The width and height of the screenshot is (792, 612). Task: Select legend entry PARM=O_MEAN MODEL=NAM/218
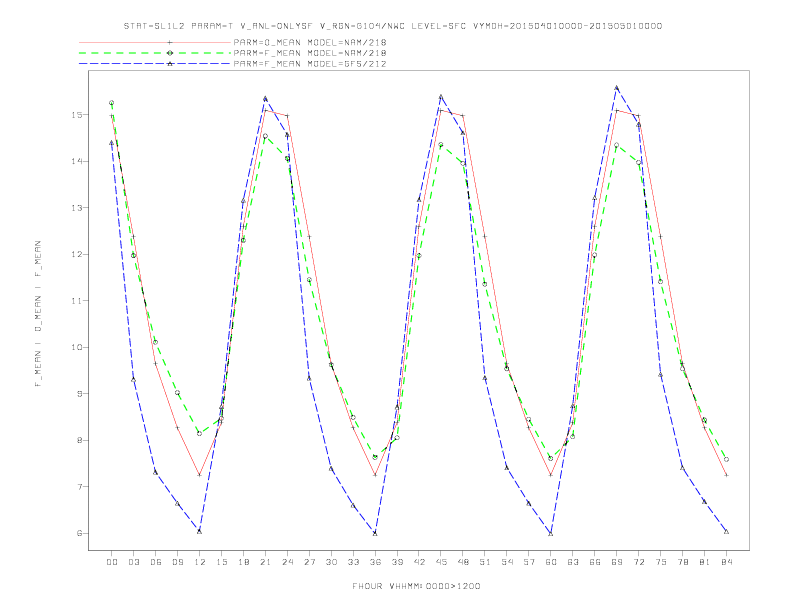click(310, 42)
